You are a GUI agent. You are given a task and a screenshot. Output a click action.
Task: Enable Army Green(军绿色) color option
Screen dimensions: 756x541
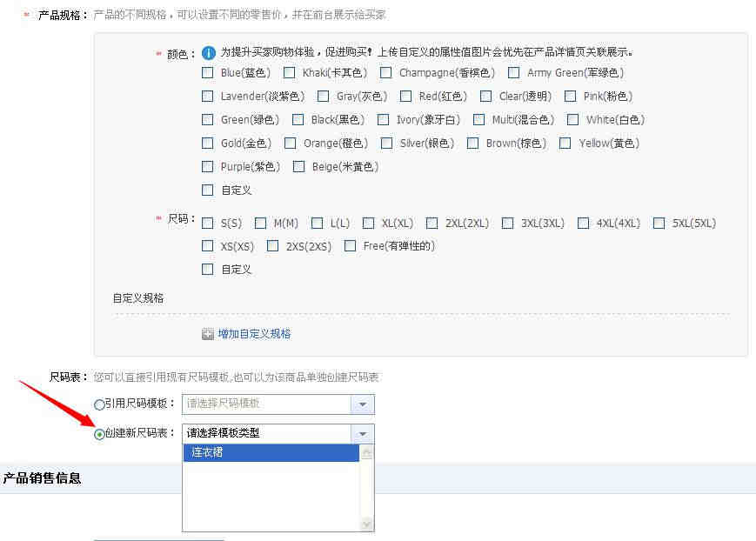pyautogui.click(x=514, y=73)
